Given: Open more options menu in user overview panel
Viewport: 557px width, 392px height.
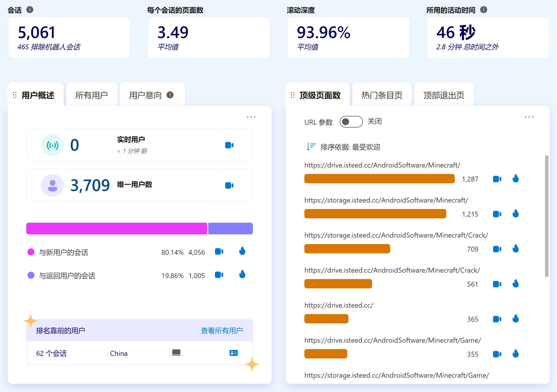Looking at the screenshot, I should [251, 117].
